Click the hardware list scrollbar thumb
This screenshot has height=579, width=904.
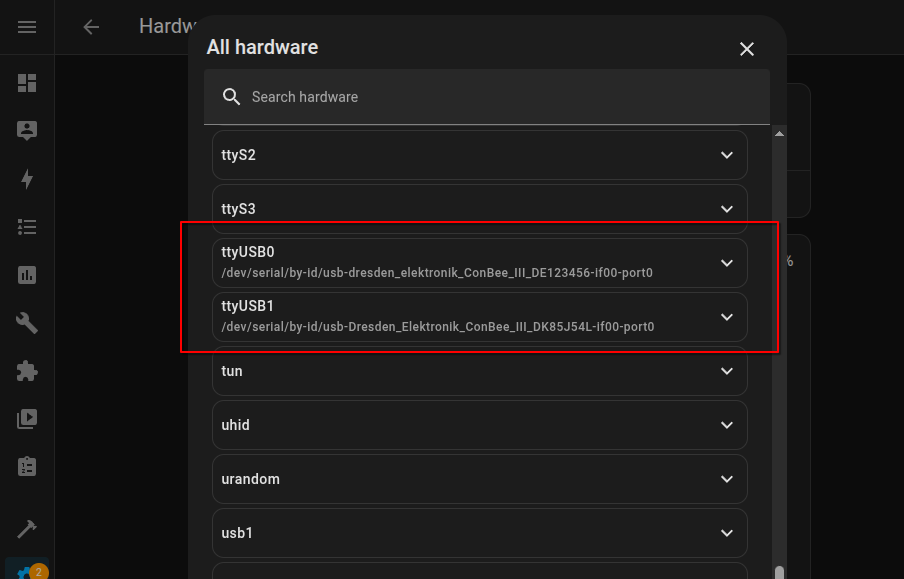click(779, 572)
